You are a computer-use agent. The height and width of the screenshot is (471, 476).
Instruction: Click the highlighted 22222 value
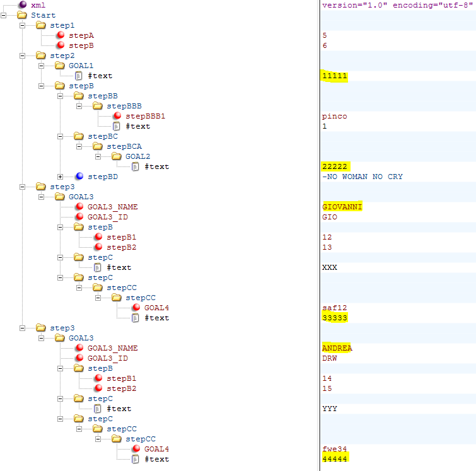334,166
